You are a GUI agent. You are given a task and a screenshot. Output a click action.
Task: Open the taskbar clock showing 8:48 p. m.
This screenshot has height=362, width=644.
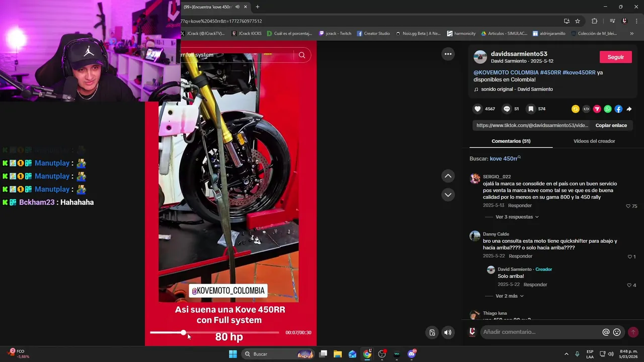tap(628, 354)
